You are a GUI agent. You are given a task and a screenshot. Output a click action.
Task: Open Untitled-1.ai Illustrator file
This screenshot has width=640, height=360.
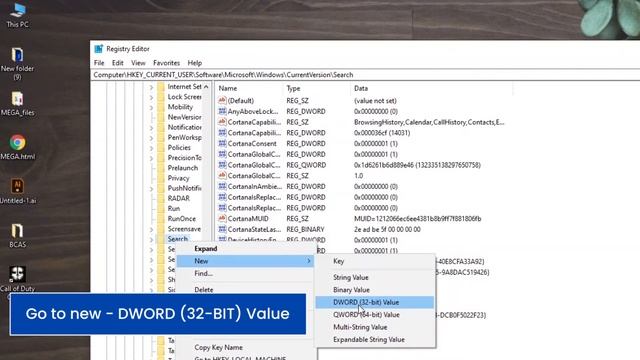(17, 191)
